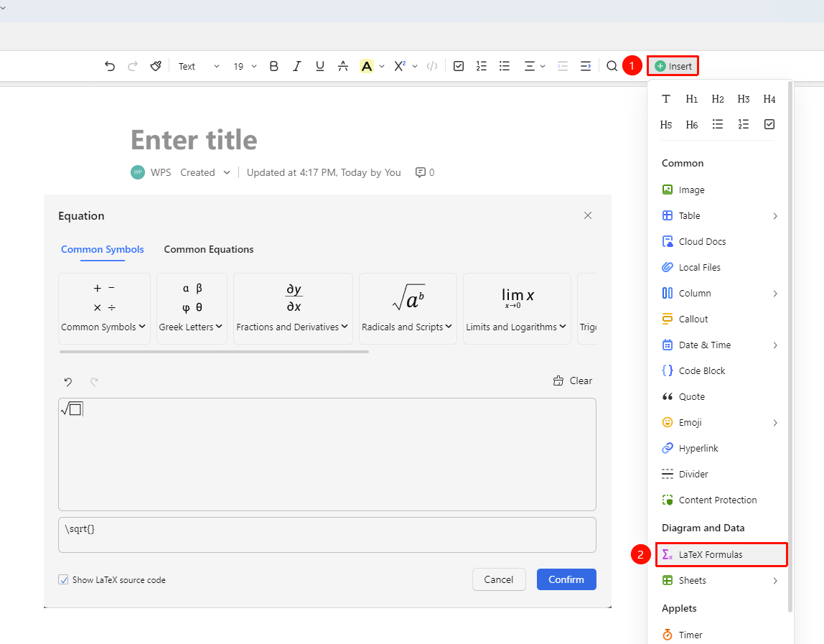Image resolution: width=824 pixels, height=644 pixels.
Task: Undo the last equation edit
Action: pyautogui.click(x=67, y=382)
